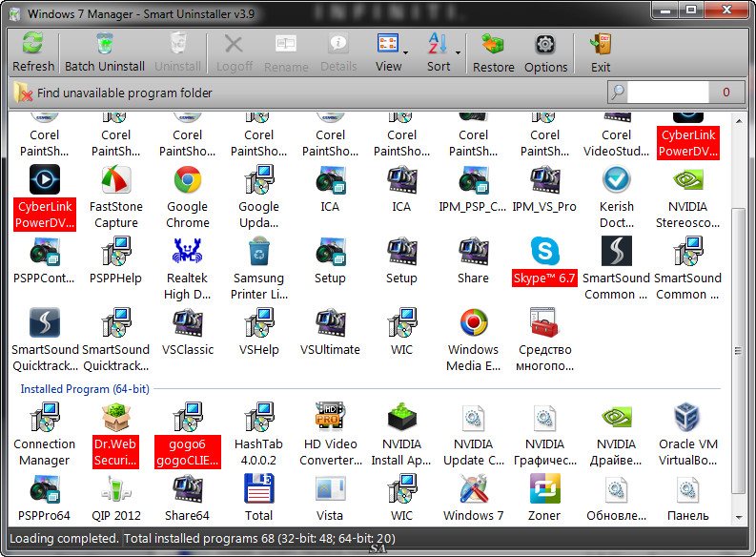Image resolution: width=756 pixels, height=557 pixels.
Task: Select the PSPPHelp entry
Action: pos(116,260)
